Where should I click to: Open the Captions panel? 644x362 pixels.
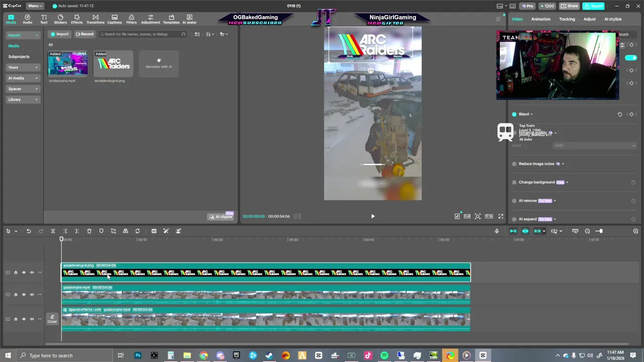tap(114, 19)
